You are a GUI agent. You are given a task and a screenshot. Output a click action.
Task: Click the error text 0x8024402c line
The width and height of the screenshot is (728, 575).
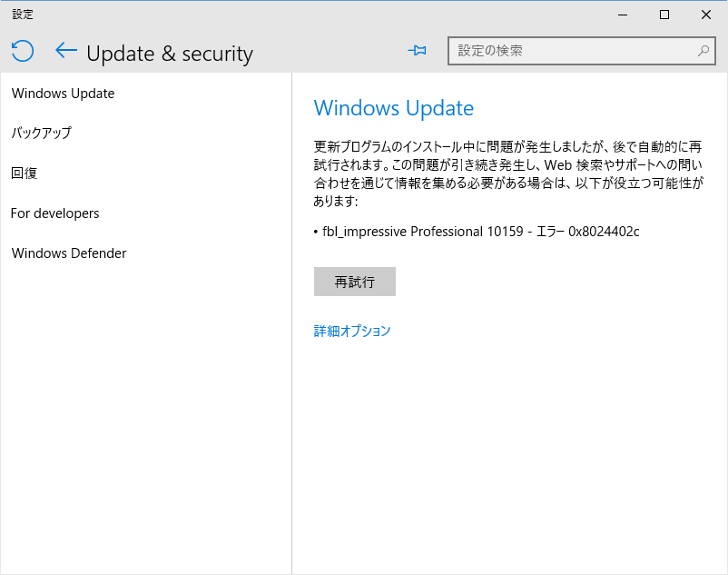(477, 232)
